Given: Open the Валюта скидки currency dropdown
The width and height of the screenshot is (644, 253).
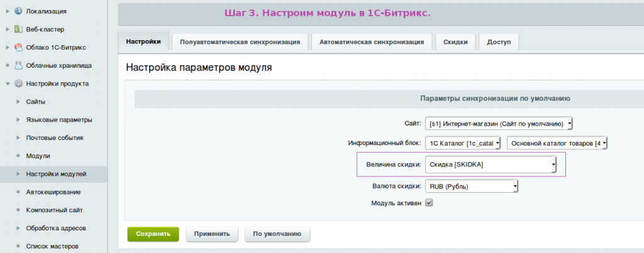Looking at the screenshot, I should click(472, 186).
